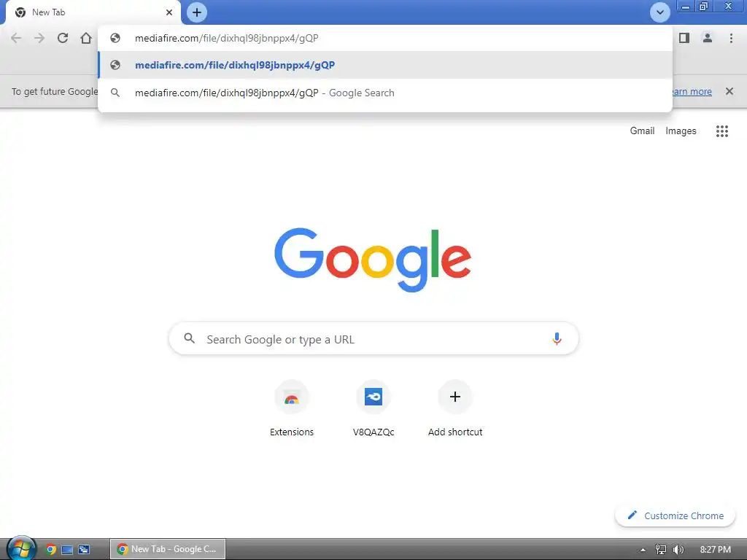Viewport: 747px width, 560px height.
Task: Close the New Tab tab
Action: click(169, 12)
